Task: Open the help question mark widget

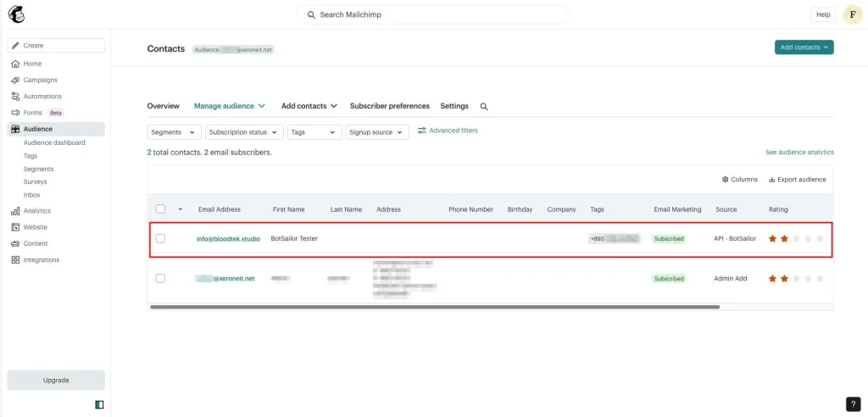Action: [x=853, y=403]
